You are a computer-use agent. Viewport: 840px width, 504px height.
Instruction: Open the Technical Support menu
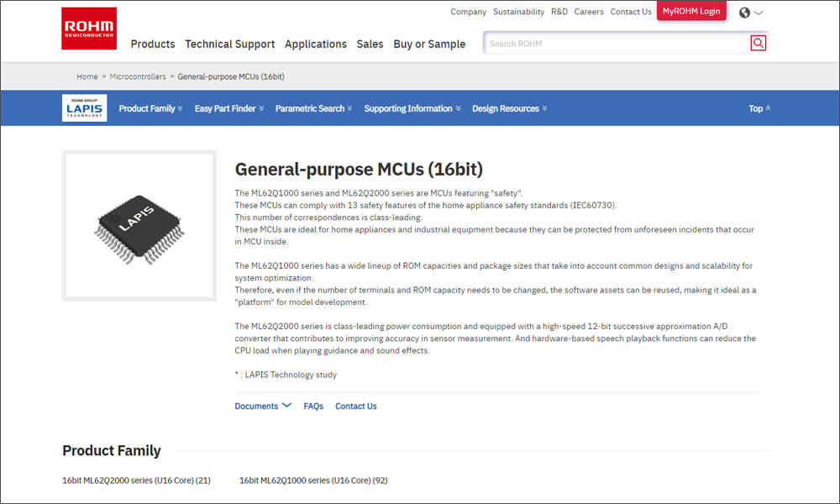(x=229, y=44)
